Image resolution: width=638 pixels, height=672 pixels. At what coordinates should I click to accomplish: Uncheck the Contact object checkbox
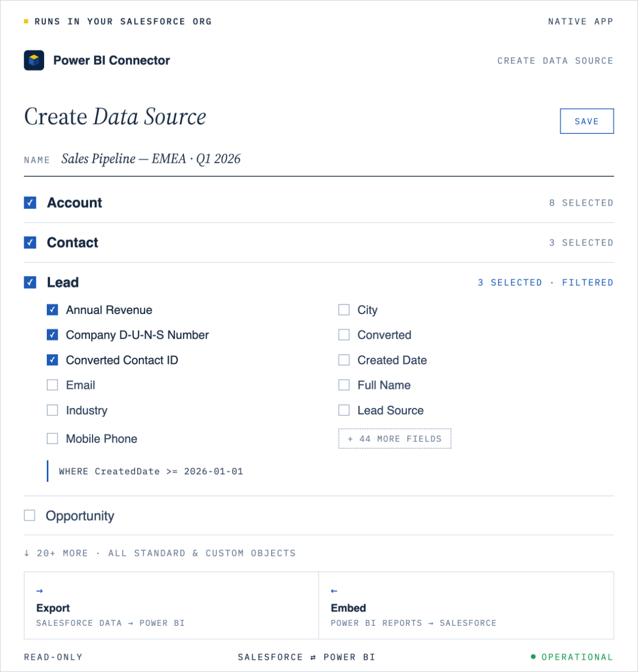(30, 242)
